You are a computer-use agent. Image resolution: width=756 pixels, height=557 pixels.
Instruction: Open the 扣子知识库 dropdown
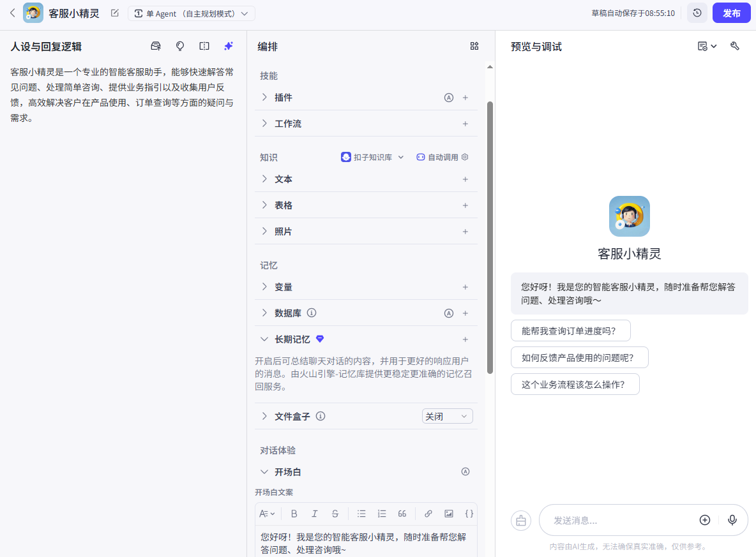[x=372, y=156]
